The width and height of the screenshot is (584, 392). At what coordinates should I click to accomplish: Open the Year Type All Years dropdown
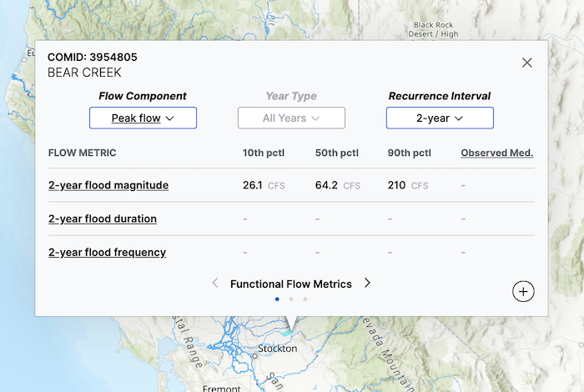click(291, 118)
